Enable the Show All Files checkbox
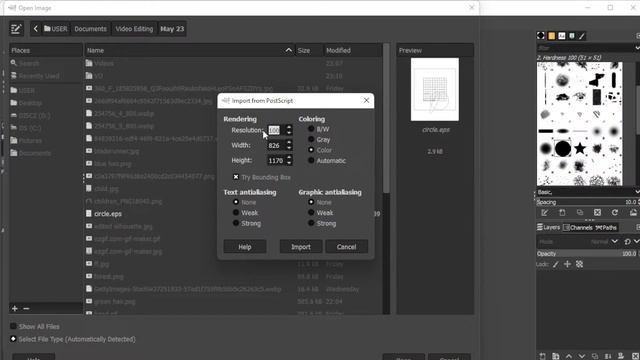 point(13,326)
